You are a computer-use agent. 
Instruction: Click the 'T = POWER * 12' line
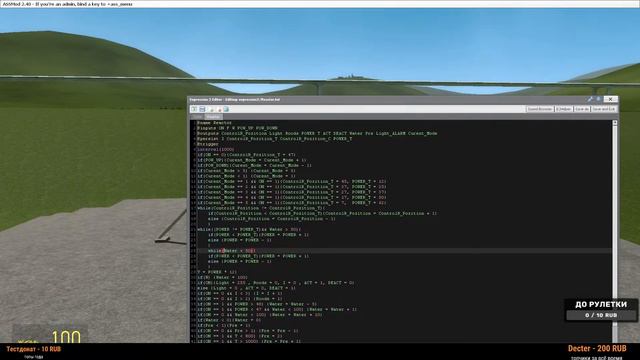point(217,272)
